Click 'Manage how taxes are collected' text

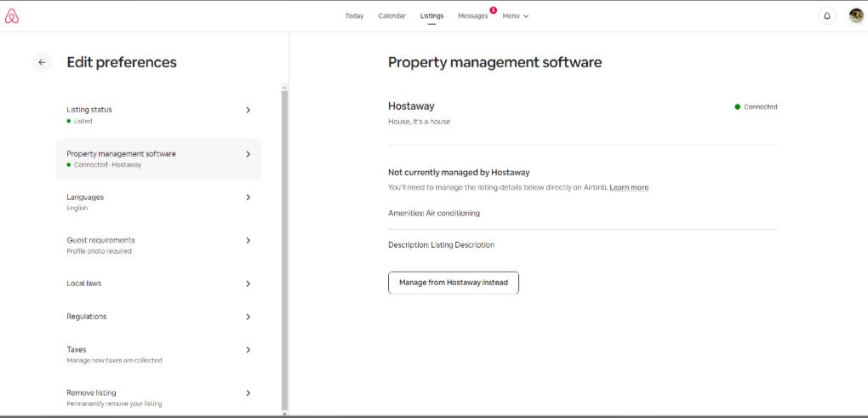pos(114,360)
